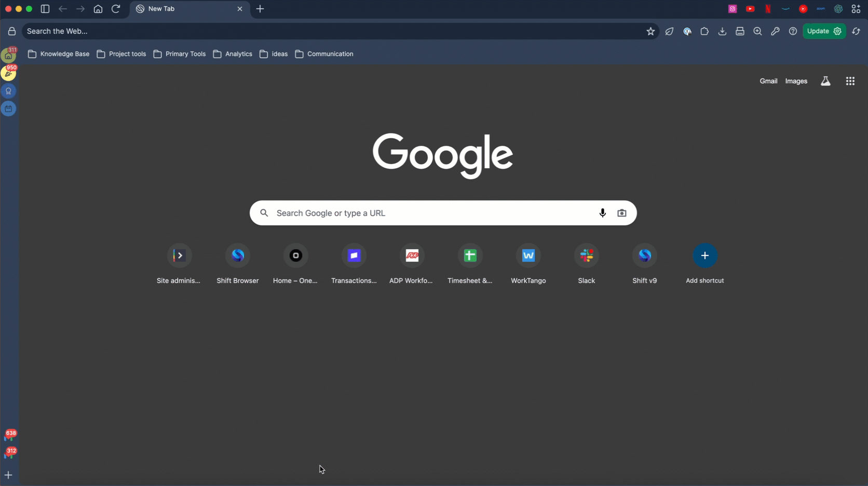Open the Shift Browser shortcut
This screenshot has height=486, width=868.
238,264
